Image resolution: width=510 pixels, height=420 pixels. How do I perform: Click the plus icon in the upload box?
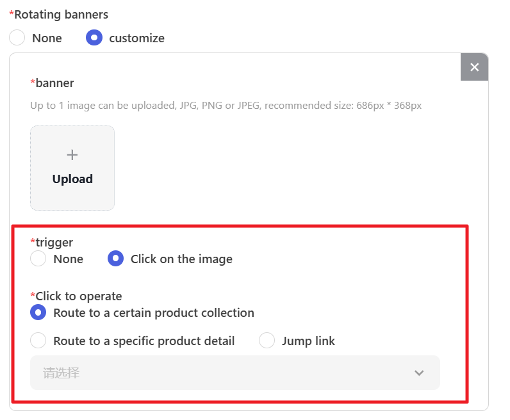(72, 155)
